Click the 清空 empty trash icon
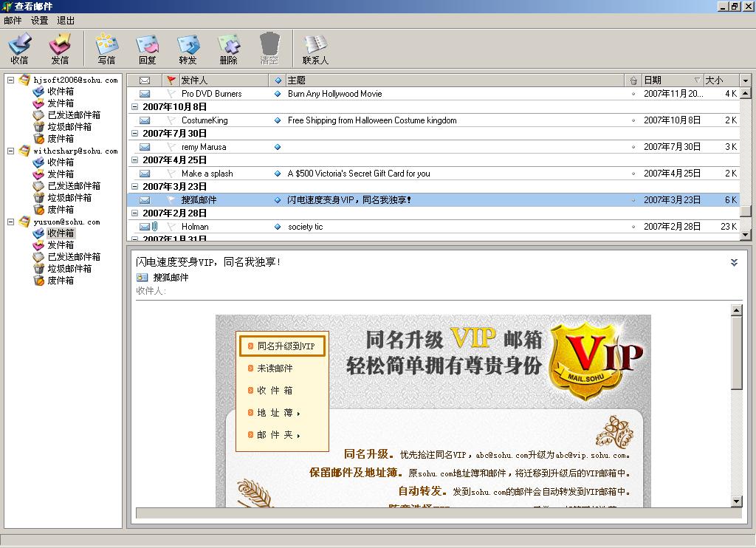 pos(269,48)
